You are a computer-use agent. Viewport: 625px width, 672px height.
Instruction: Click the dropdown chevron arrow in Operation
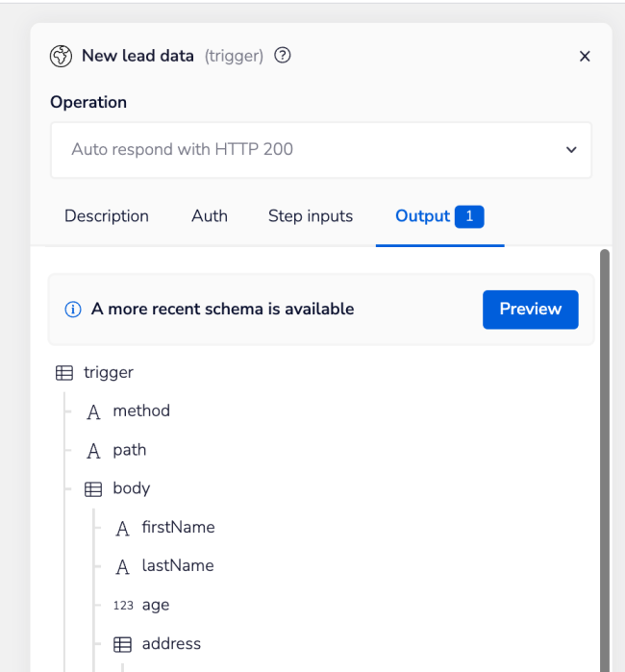[571, 150]
